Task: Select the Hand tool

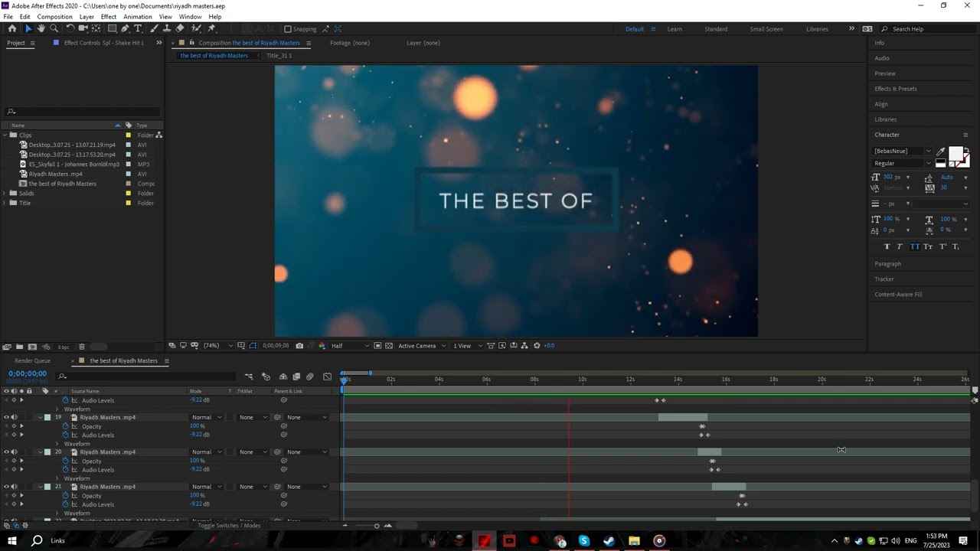Action: 41,28
